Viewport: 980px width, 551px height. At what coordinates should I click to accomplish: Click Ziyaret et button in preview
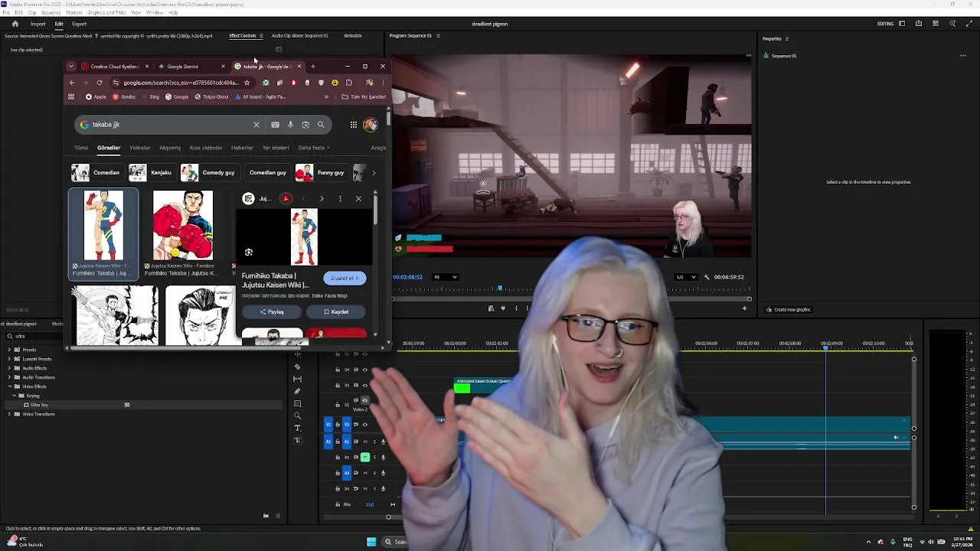click(x=345, y=278)
